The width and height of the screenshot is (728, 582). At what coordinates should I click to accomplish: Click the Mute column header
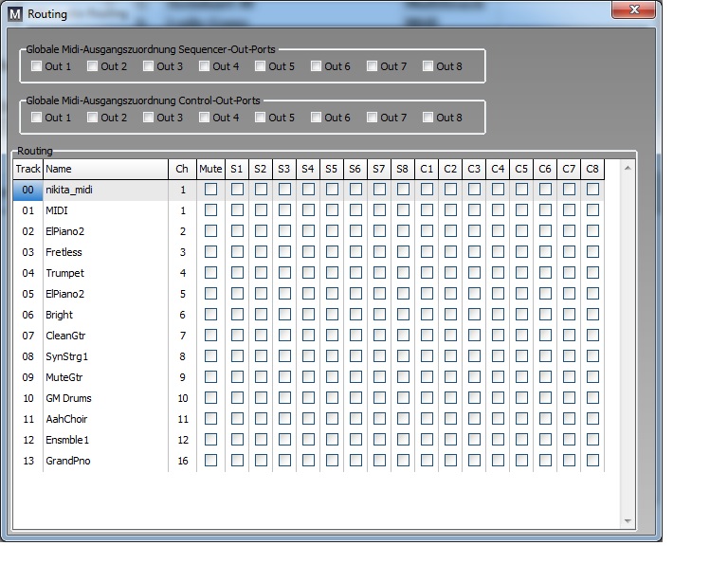(210, 169)
